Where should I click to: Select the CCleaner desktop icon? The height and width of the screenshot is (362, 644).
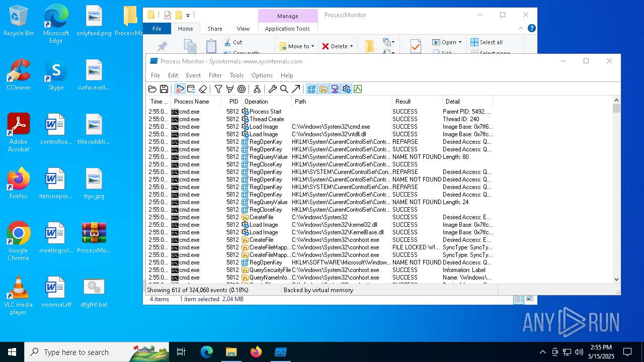19,75
